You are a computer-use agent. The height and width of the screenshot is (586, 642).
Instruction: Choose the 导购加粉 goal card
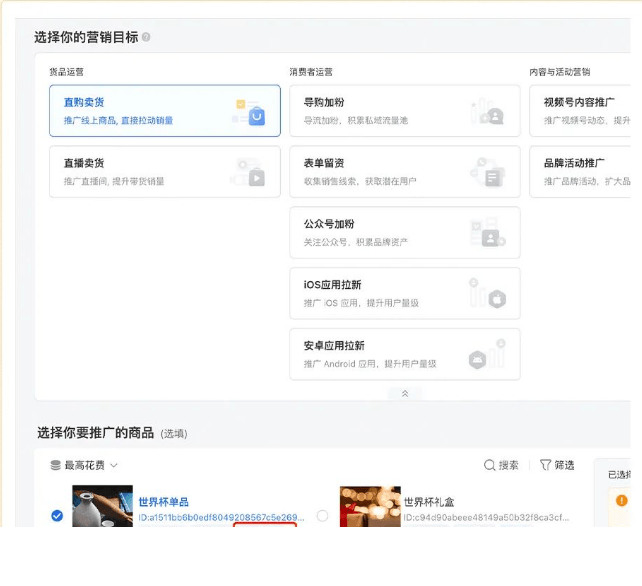point(405,111)
